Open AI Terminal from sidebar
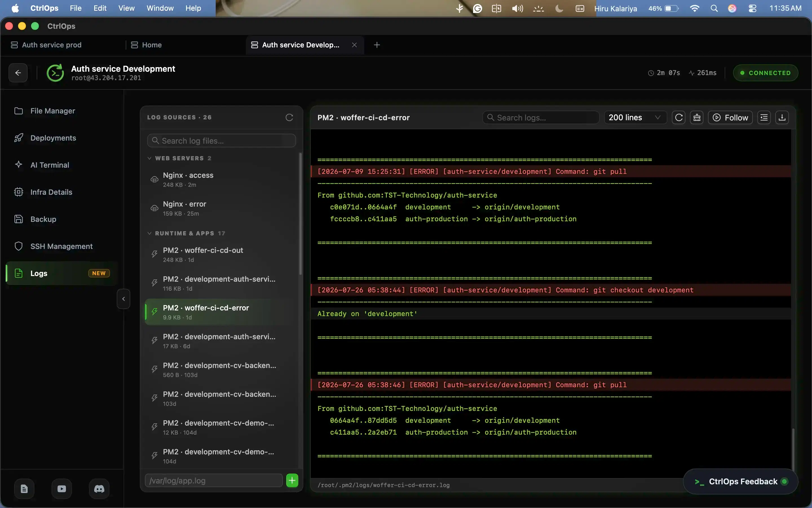The image size is (812, 508). coord(62,165)
